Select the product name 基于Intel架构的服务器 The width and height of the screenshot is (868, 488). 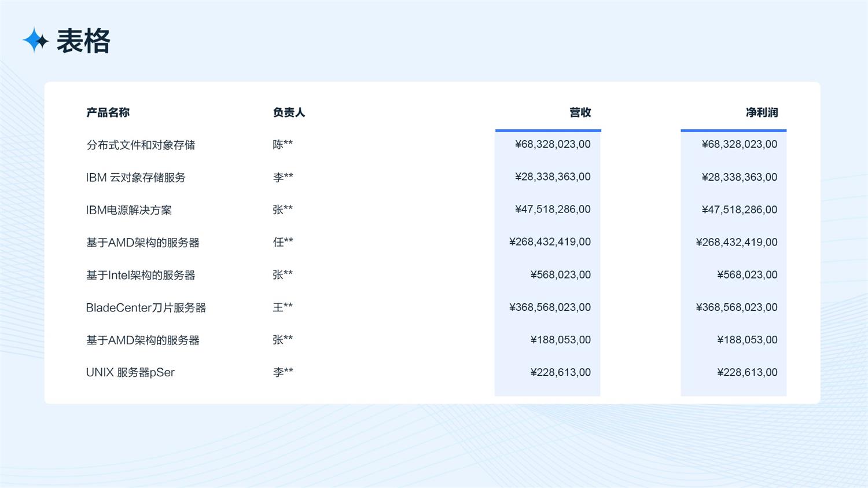coord(141,275)
